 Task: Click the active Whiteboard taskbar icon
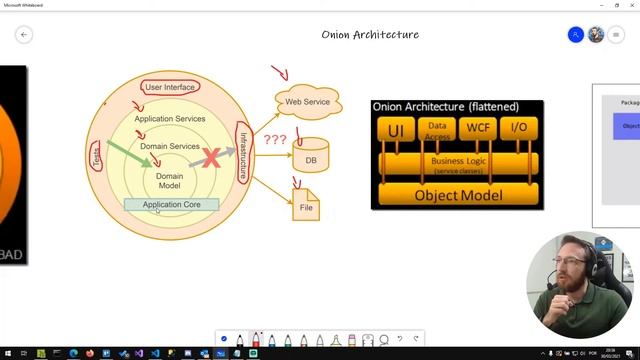pyautogui.click(x=220, y=353)
